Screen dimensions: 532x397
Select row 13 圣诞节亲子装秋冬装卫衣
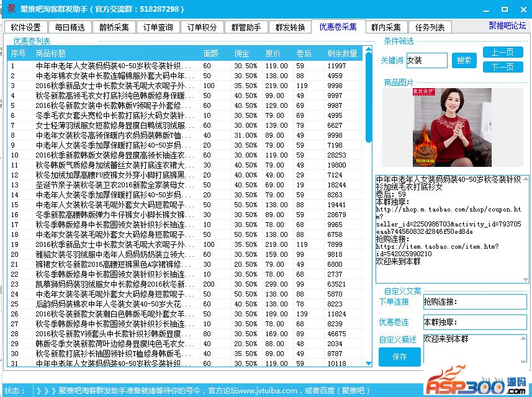click(x=185, y=185)
